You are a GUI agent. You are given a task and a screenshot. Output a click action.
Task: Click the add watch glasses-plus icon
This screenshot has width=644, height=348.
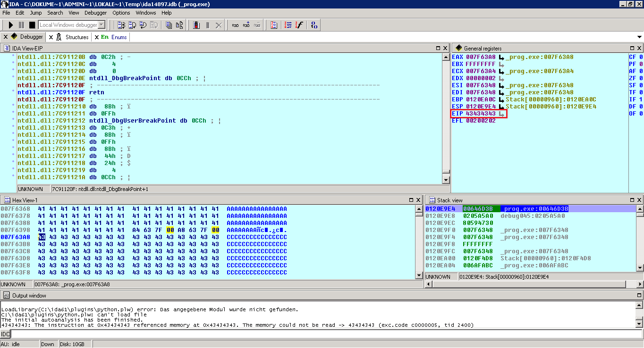pyautogui.click(x=246, y=25)
